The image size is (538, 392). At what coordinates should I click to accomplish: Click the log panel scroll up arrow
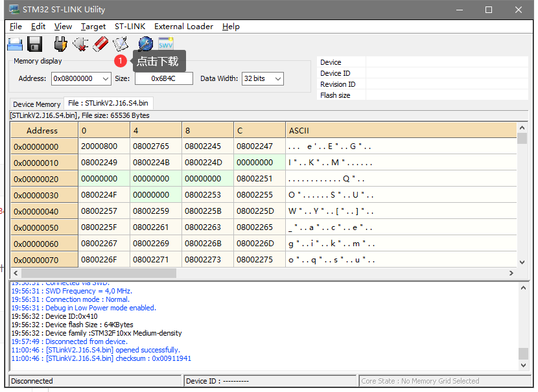(523, 288)
